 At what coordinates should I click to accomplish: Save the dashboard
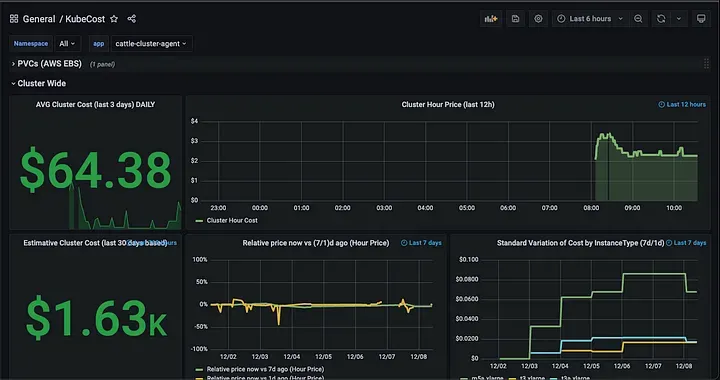(x=515, y=19)
